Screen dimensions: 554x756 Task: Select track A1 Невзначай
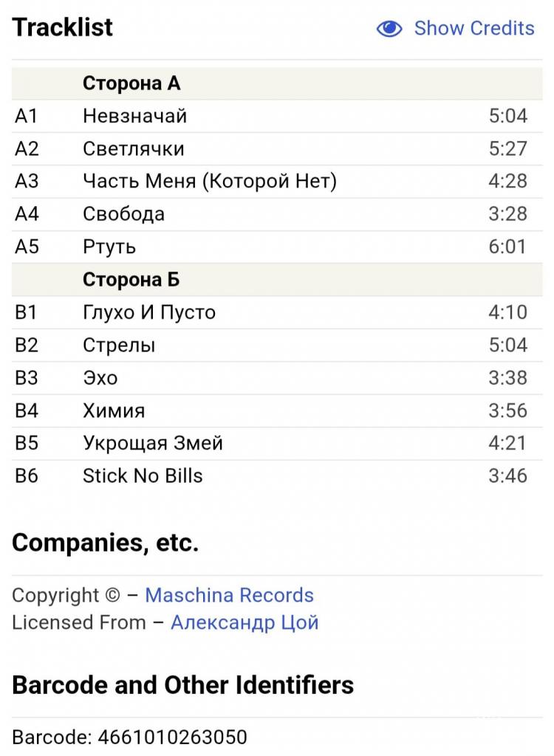[x=277, y=116]
